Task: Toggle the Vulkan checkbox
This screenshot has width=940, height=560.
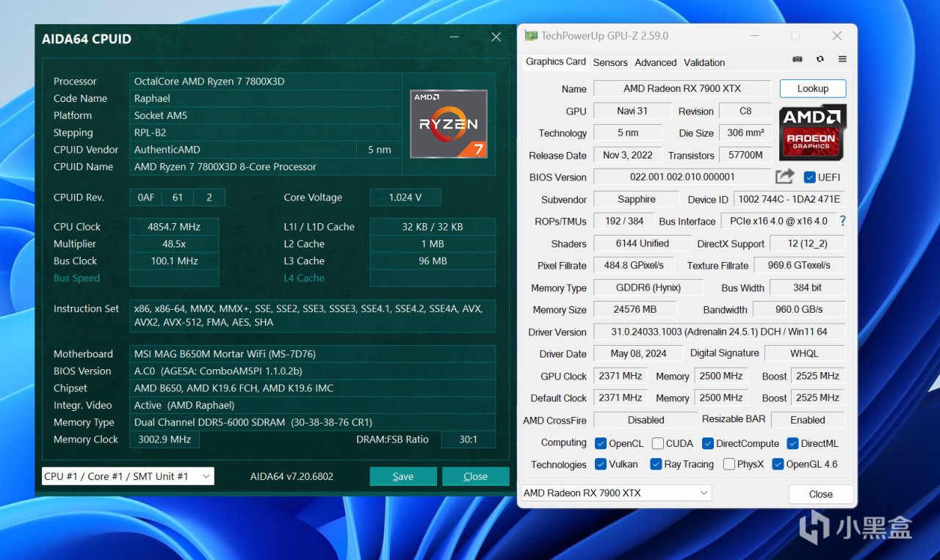Action: point(601,464)
